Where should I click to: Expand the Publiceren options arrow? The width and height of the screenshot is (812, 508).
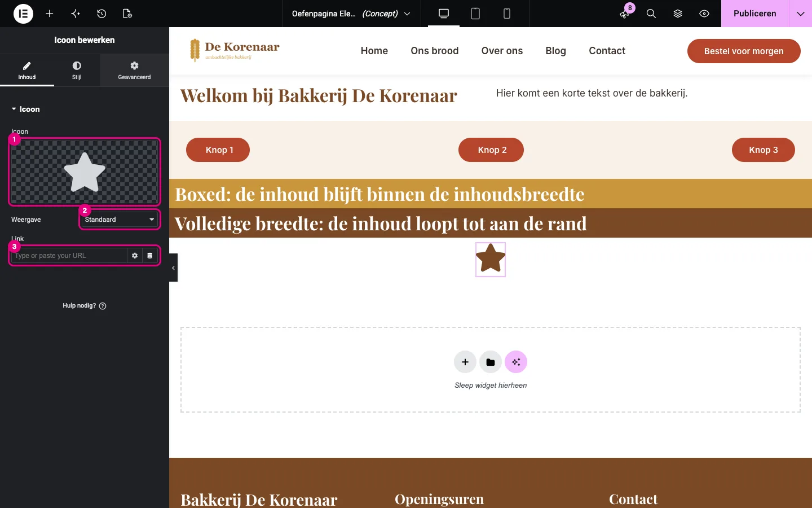click(801, 14)
